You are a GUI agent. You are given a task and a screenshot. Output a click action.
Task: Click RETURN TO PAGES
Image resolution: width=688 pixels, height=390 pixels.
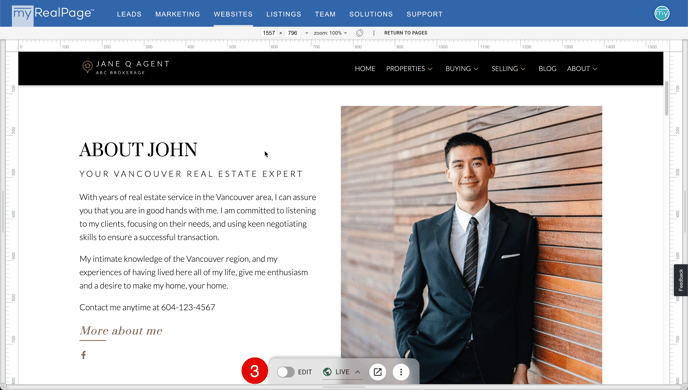[405, 33]
